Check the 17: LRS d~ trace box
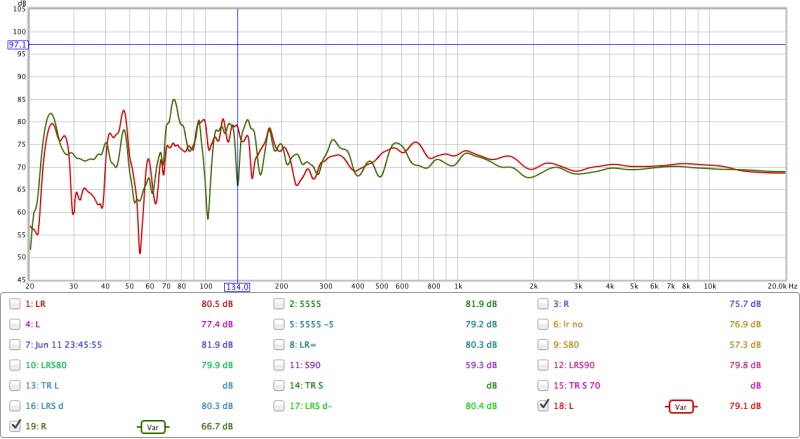Image resolution: width=800 pixels, height=439 pixels. (280, 406)
